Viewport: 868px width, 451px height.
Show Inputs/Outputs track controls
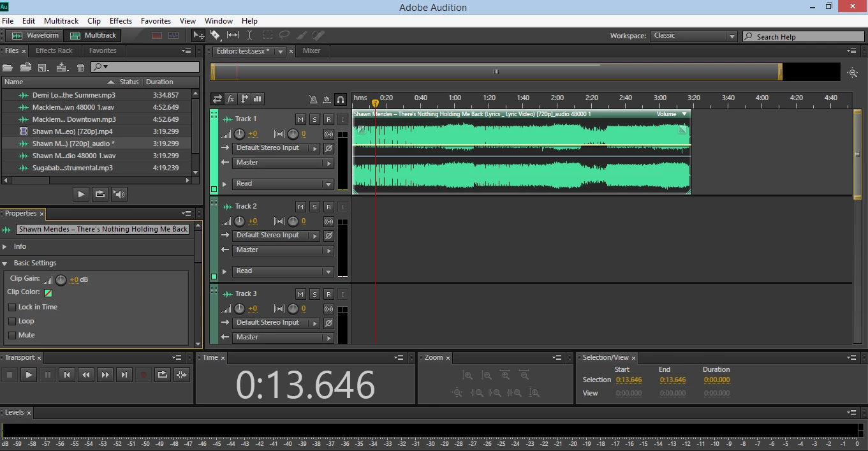[x=217, y=99]
